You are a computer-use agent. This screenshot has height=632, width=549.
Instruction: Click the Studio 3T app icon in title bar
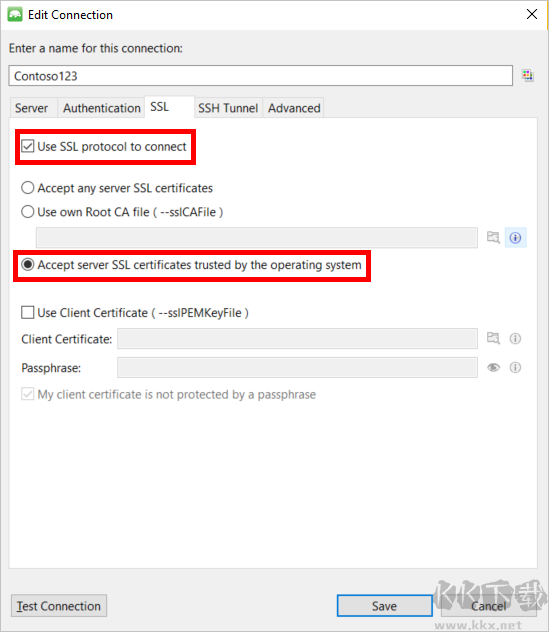(x=15, y=15)
